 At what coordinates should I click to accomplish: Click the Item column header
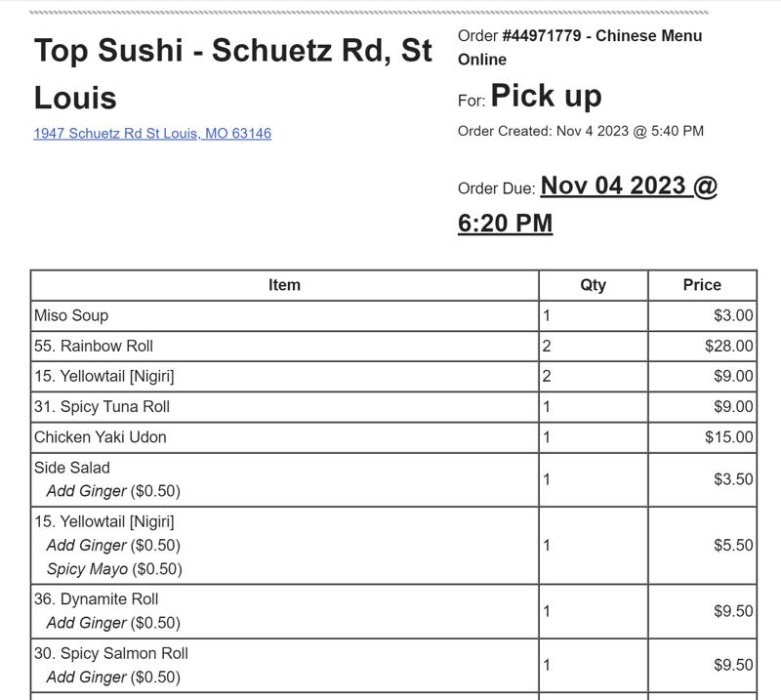[x=284, y=285]
